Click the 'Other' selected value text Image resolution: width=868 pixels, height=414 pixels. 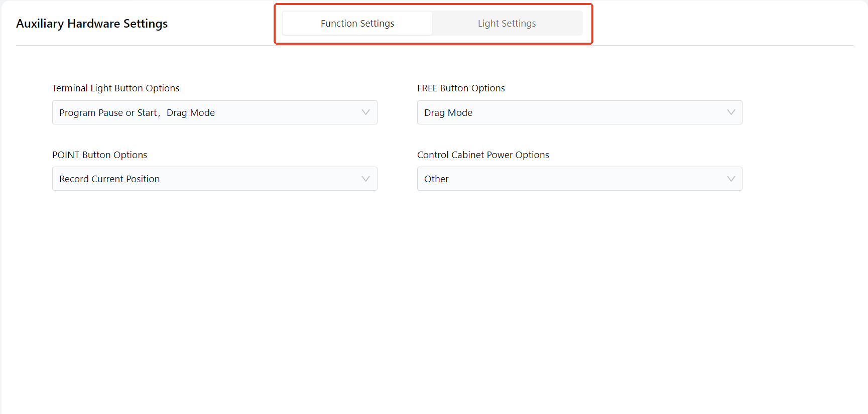click(x=436, y=179)
